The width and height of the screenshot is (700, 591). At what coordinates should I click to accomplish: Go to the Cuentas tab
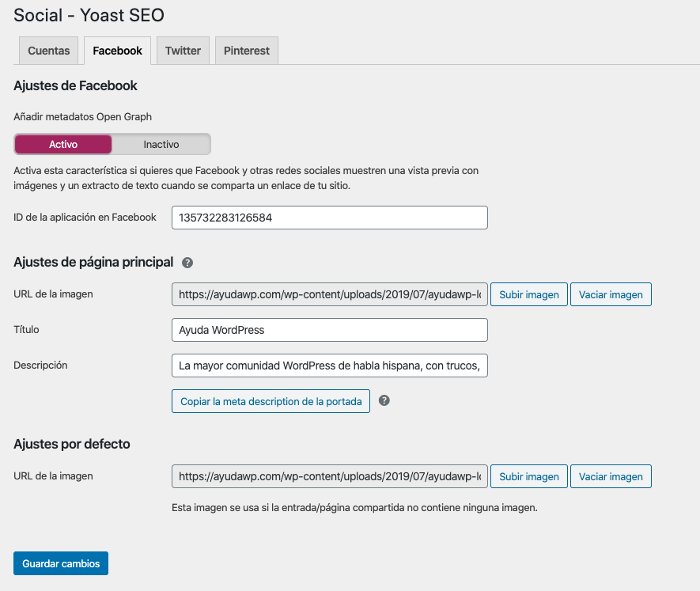[x=48, y=50]
